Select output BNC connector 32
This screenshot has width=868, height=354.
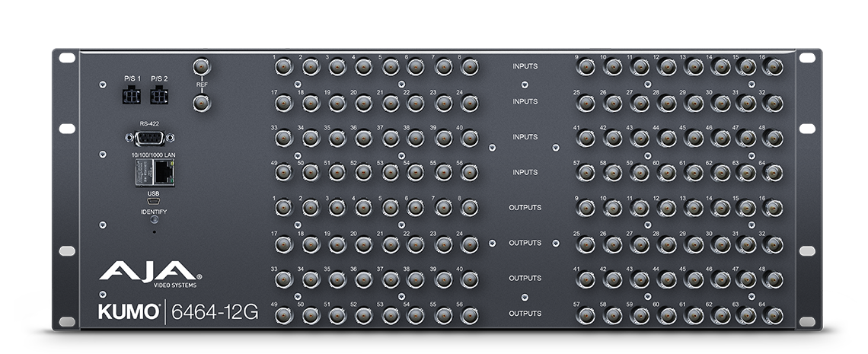[773, 244]
